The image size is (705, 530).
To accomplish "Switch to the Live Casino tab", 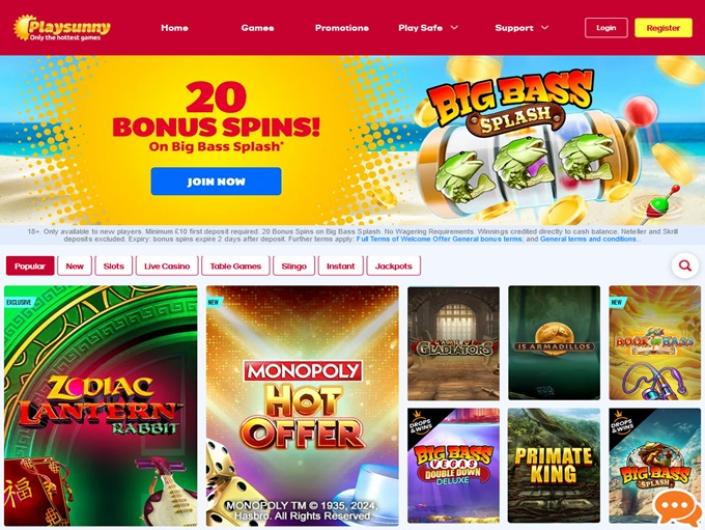I will tap(167, 266).
